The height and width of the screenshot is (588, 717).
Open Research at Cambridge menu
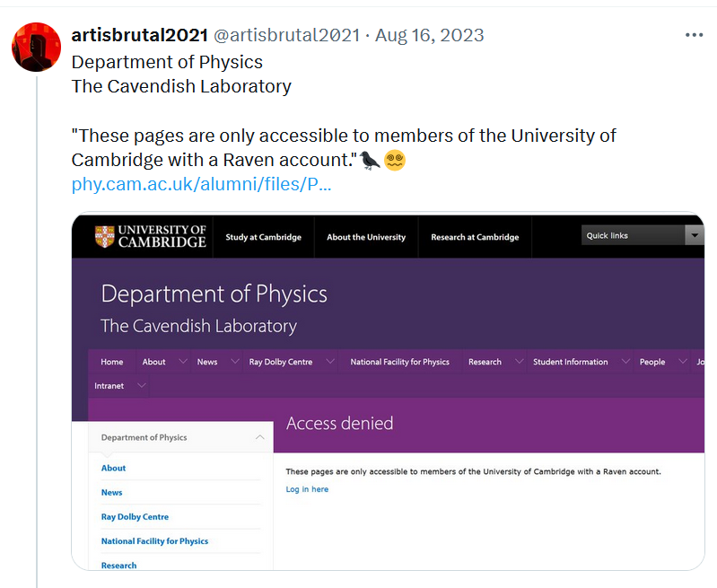click(x=475, y=237)
